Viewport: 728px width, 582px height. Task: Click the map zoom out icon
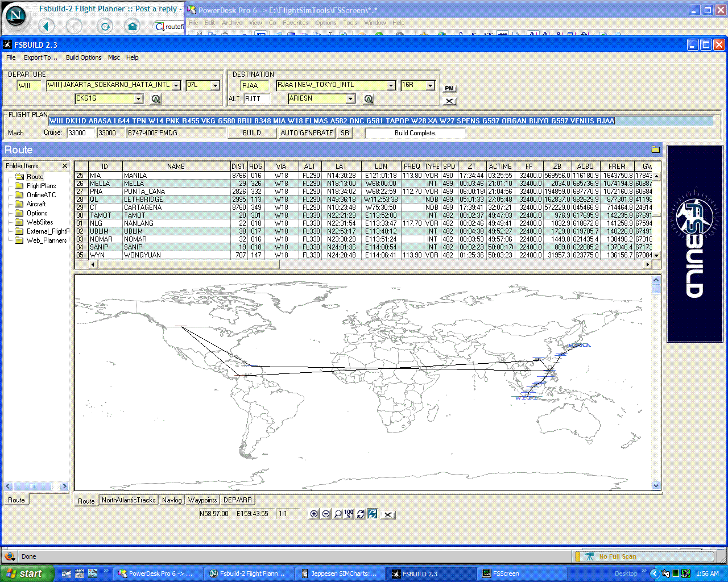[x=326, y=514]
